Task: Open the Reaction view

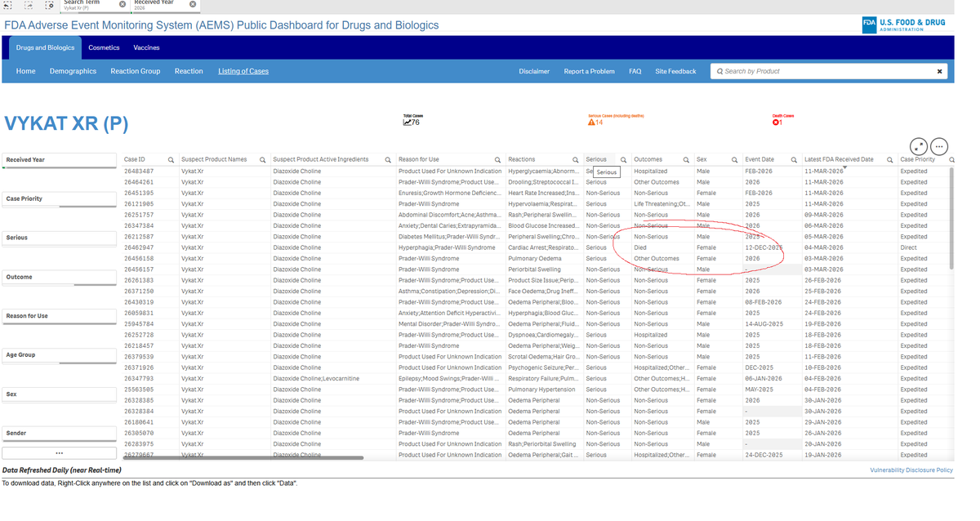Action: click(189, 71)
